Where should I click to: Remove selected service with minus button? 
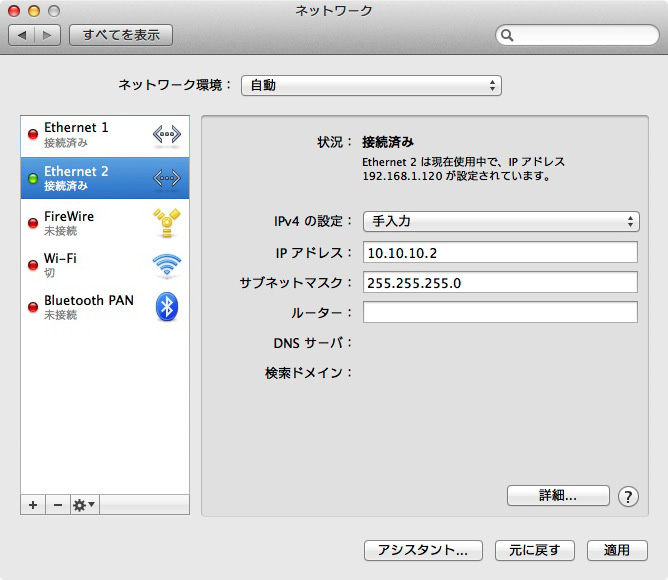[57, 505]
